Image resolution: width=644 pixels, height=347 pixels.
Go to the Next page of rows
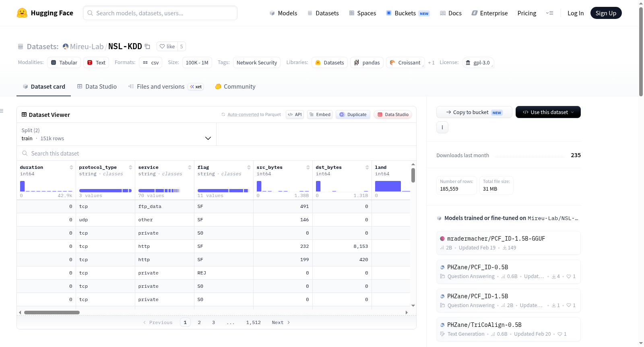pyautogui.click(x=281, y=322)
